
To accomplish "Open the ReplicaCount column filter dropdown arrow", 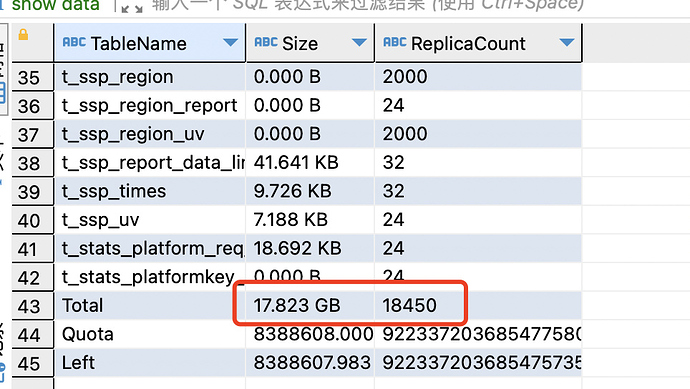I will click(x=567, y=42).
